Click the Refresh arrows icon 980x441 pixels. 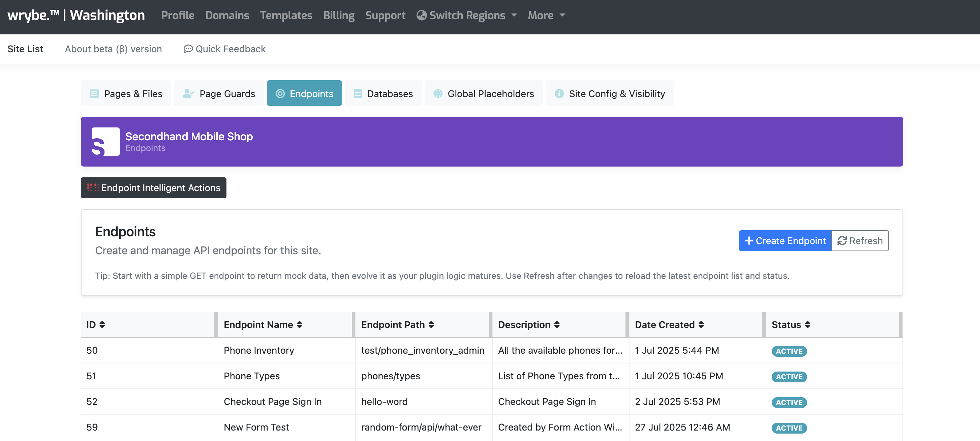(842, 240)
